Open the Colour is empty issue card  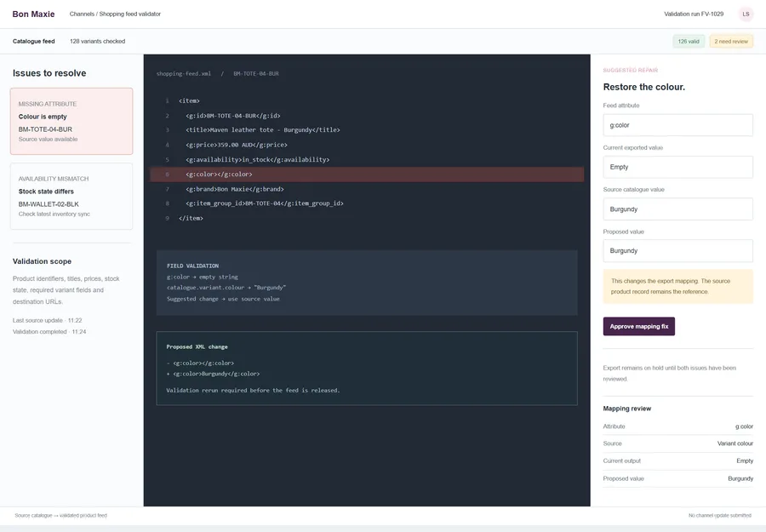pos(71,121)
